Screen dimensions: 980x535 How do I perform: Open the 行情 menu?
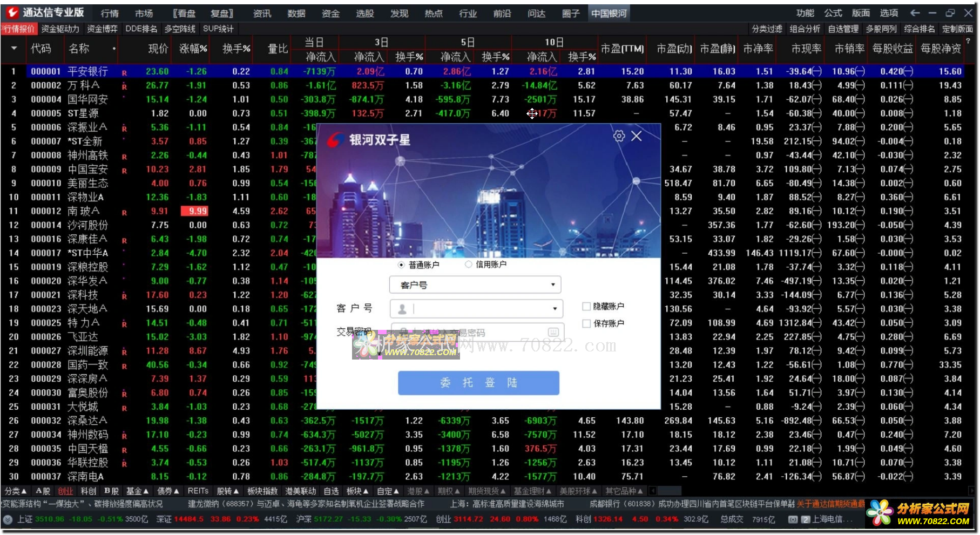coord(110,13)
